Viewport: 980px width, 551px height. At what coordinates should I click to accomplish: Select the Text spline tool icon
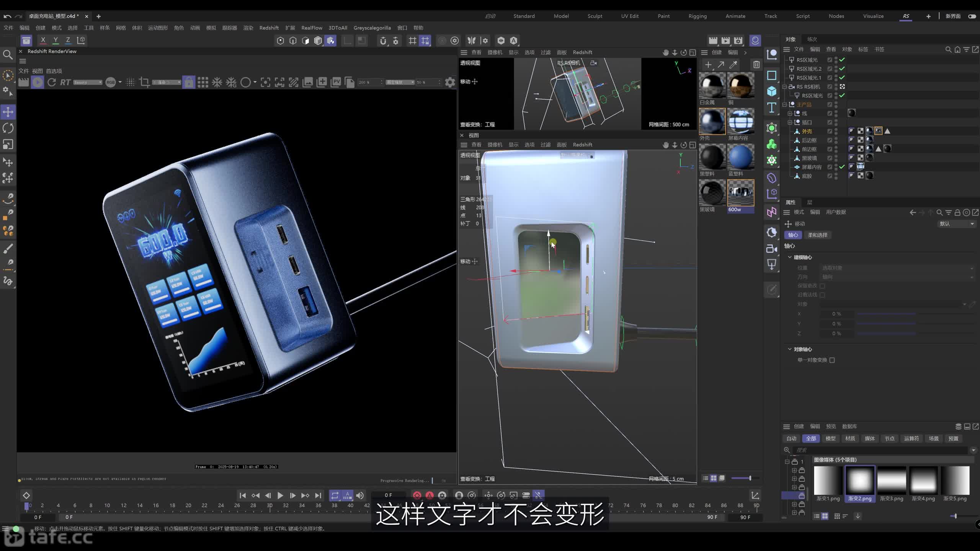pyautogui.click(x=772, y=108)
